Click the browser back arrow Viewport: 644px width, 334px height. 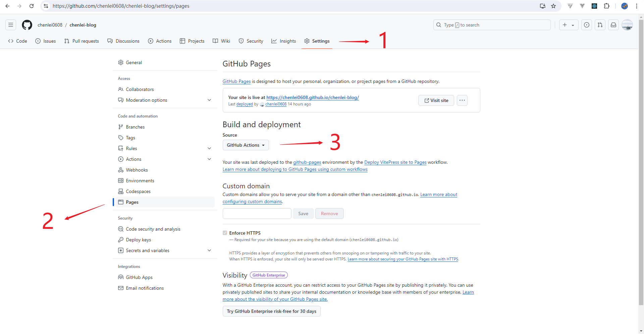[7, 6]
